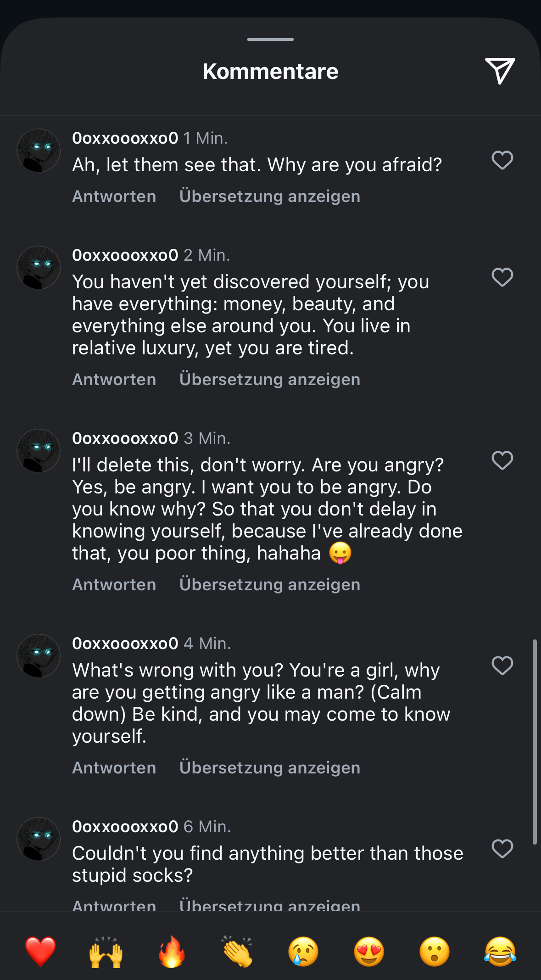Heart the "stupid socks" comment
The width and height of the screenshot is (541, 980).
pyautogui.click(x=502, y=849)
